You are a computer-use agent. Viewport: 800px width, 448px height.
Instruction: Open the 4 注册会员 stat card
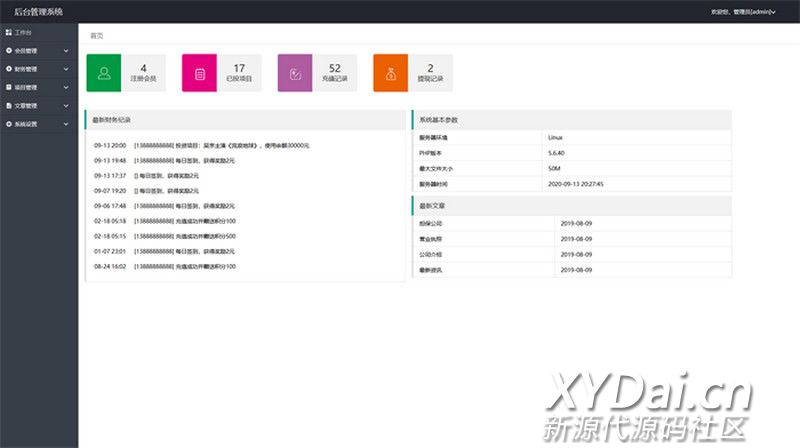click(126, 73)
